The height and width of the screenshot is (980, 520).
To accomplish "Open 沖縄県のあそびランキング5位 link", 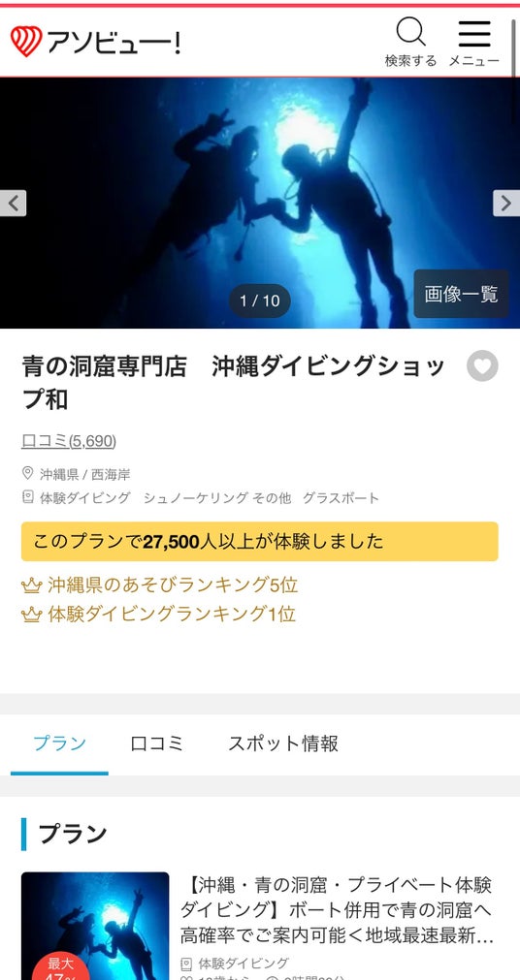I will tap(173, 585).
